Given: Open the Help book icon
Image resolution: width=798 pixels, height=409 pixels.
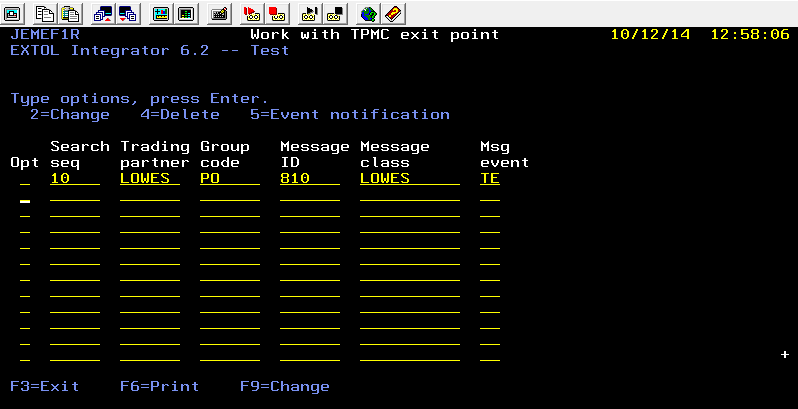Looking at the screenshot, I should coord(392,14).
